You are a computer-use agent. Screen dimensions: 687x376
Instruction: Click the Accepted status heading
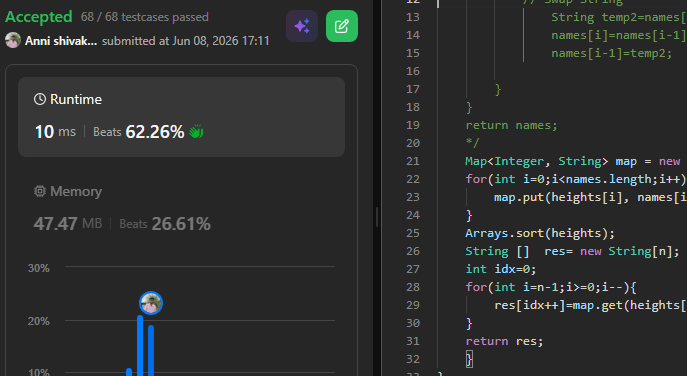39,17
